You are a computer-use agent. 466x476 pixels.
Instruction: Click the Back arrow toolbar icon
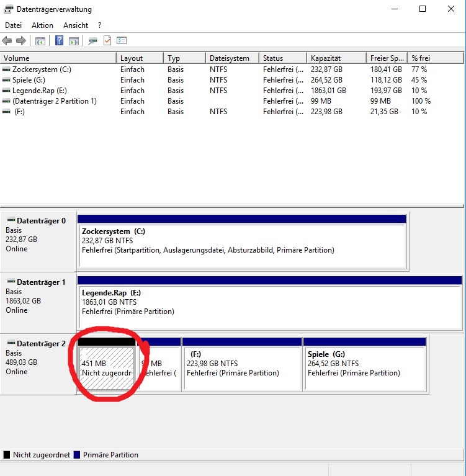pos(7,40)
